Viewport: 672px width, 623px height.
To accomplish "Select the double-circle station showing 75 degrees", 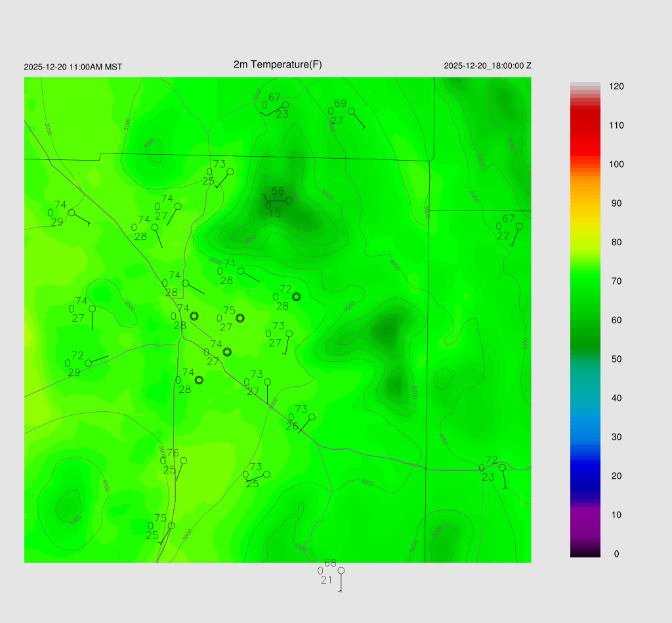I will click(x=240, y=318).
